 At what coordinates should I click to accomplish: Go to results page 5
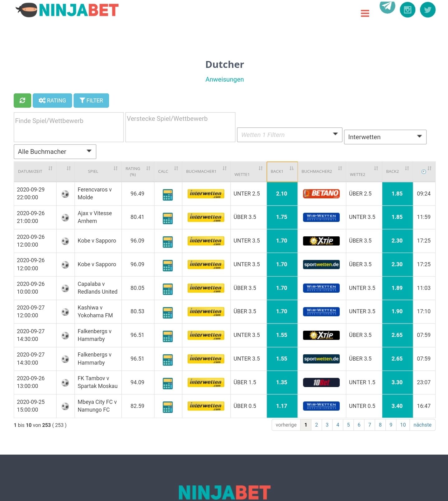pyautogui.click(x=348, y=425)
